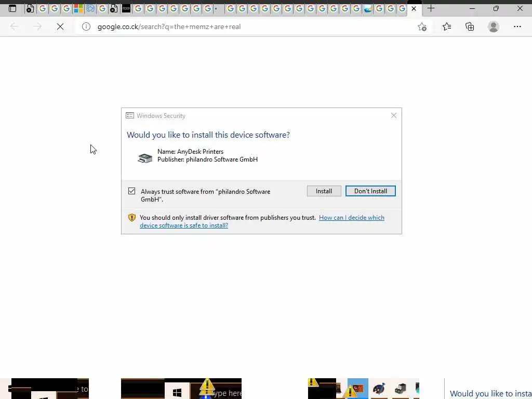Restore down the Edge browser window
The width and height of the screenshot is (532, 399).
(496, 8)
